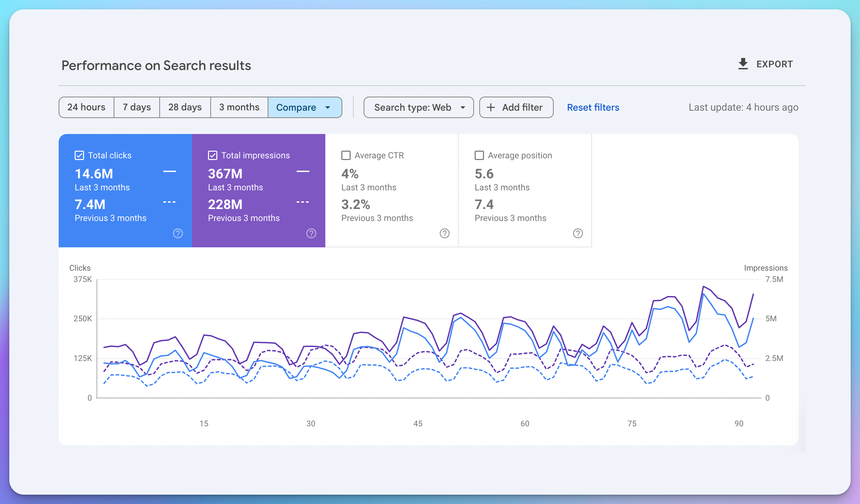
Task: Click the Reset filters link
Action: click(593, 107)
